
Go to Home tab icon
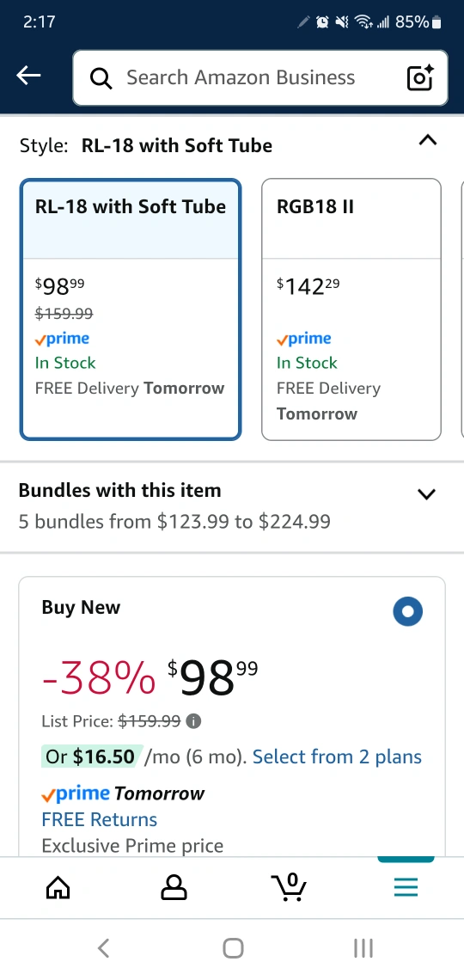[x=58, y=887]
